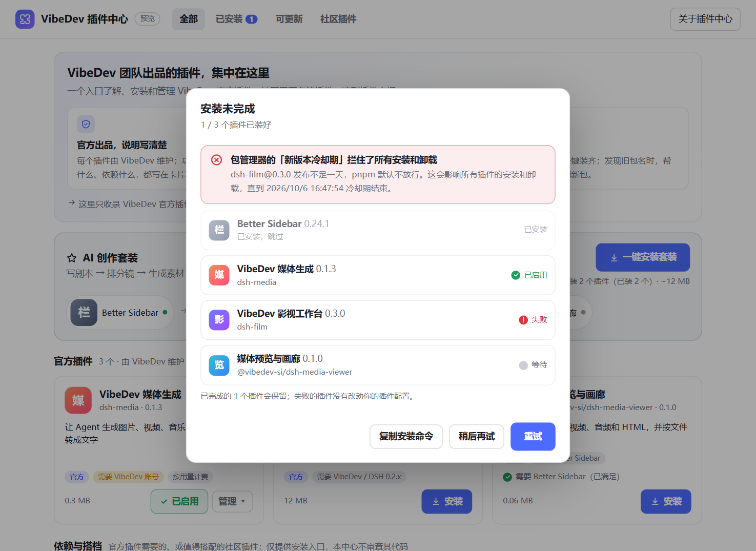Click the 关于插件中心 button
The image size is (756, 551).
[x=705, y=19]
